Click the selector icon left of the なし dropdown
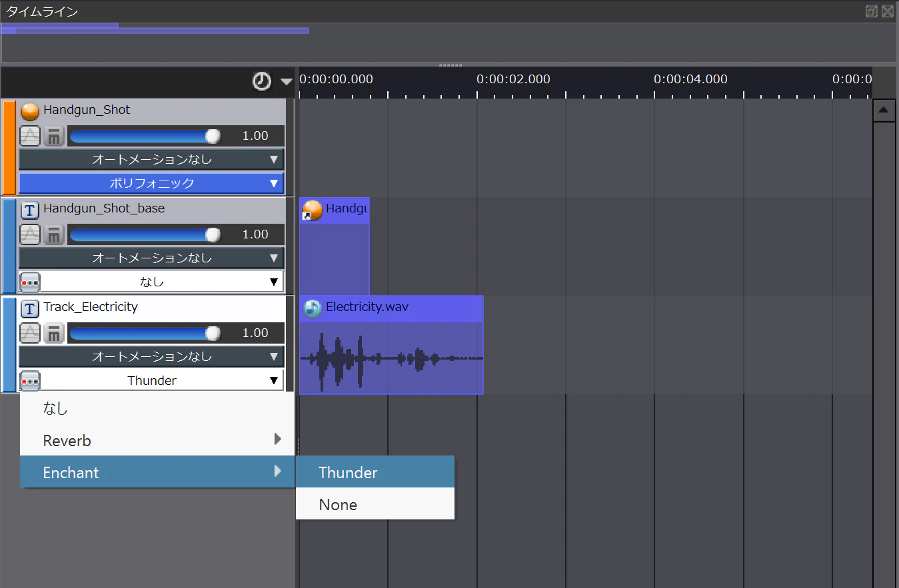Screen dimensions: 899x588 pyautogui.click(x=30, y=282)
